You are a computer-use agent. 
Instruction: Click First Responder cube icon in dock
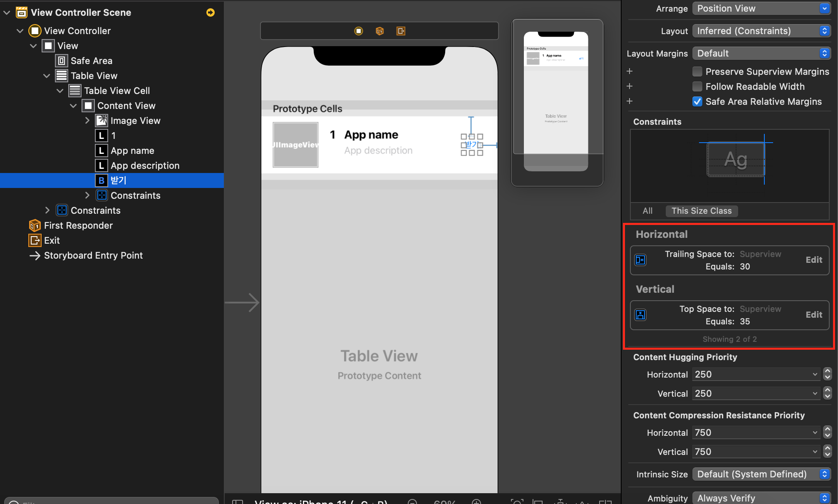click(379, 31)
